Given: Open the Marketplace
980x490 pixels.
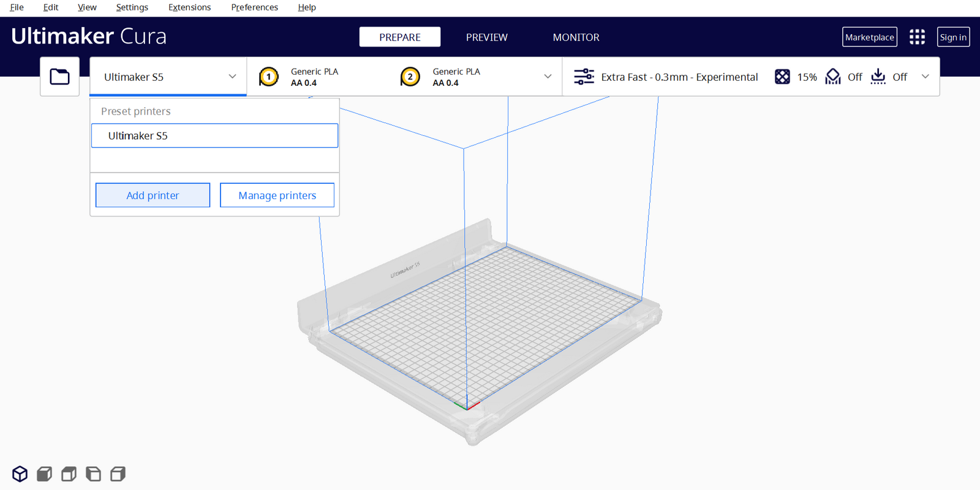Looking at the screenshot, I should (870, 37).
